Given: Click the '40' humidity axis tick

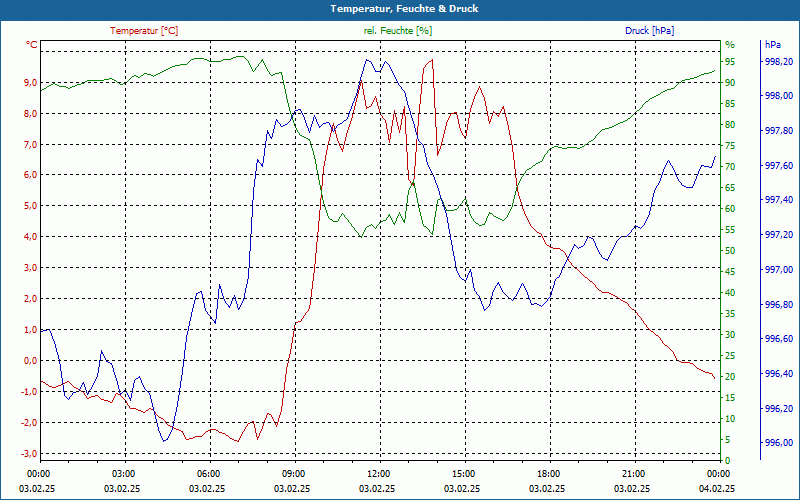Looking at the screenshot, I should tap(730, 293).
